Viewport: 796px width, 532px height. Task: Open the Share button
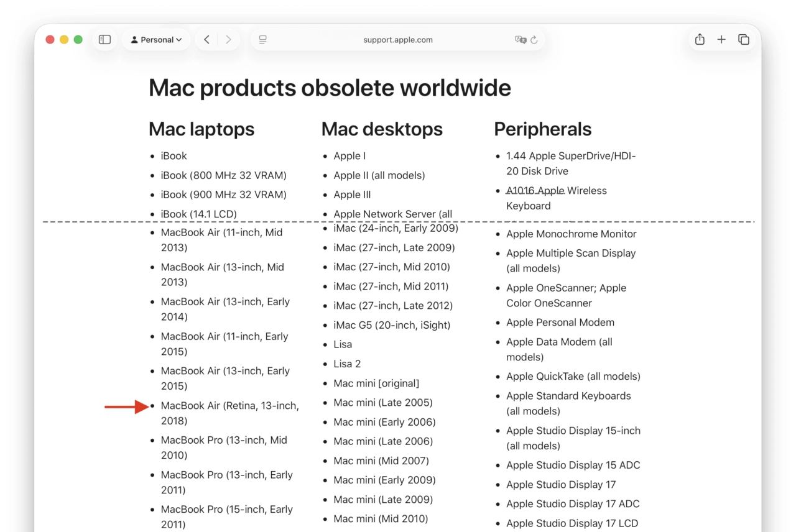click(x=700, y=40)
